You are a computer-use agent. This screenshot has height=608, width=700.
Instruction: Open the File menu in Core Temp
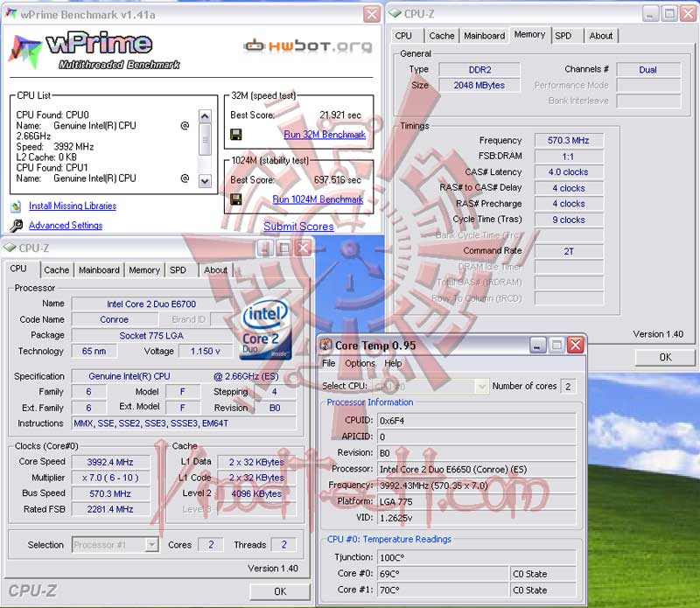pos(329,363)
